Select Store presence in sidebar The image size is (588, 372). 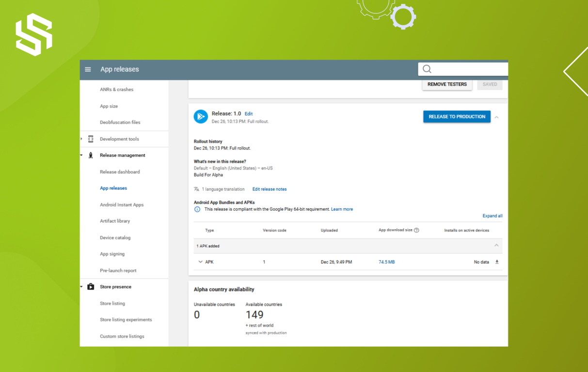click(115, 287)
